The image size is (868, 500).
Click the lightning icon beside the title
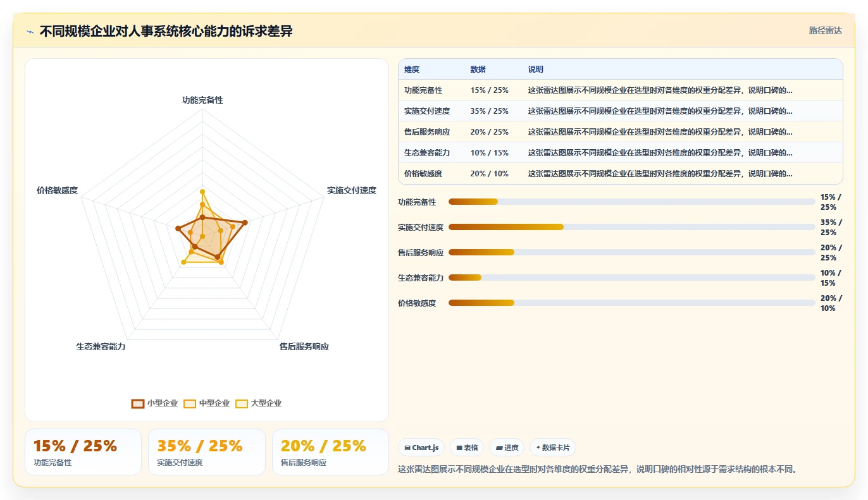pos(30,32)
